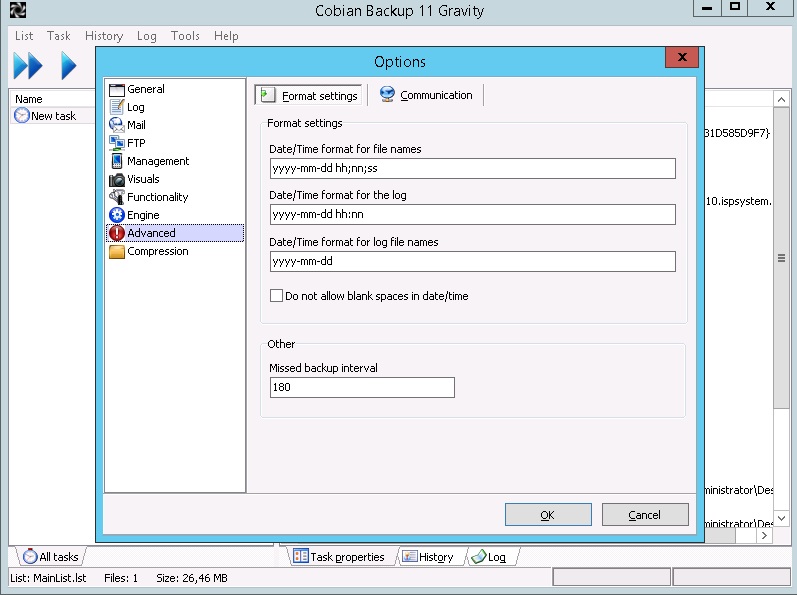Open the Tools menu
The image size is (797, 595).
click(185, 36)
